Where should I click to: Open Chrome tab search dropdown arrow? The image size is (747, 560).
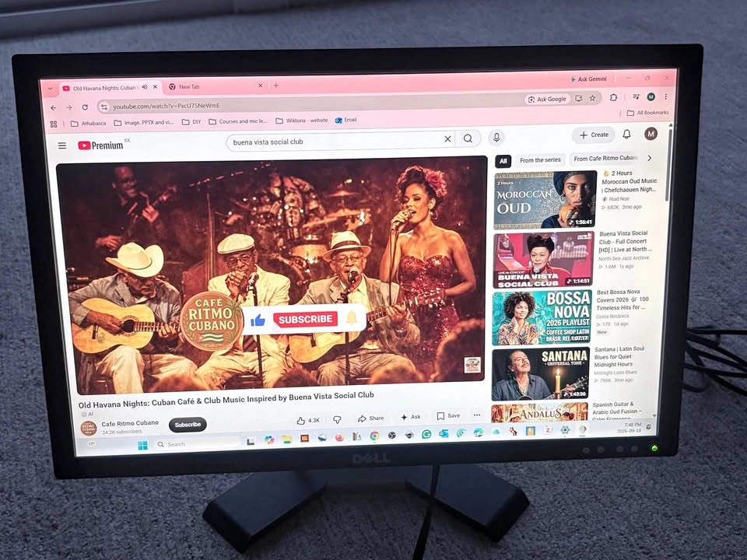pyautogui.click(x=50, y=89)
